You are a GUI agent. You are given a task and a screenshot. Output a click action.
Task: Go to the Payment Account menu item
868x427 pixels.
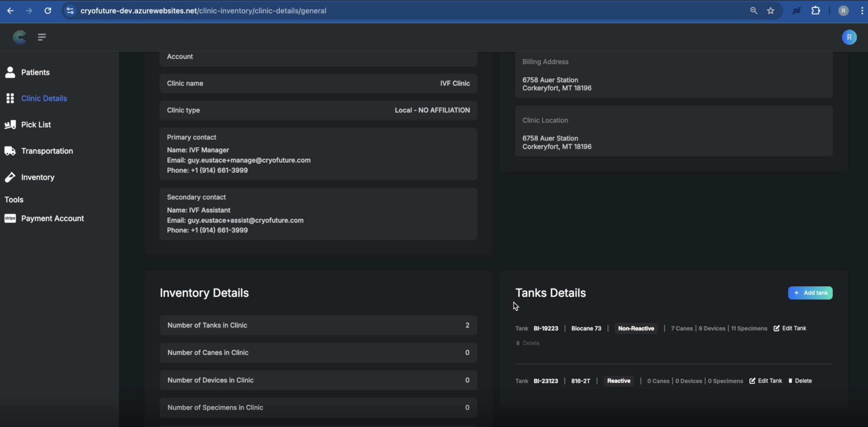(52, 218)
